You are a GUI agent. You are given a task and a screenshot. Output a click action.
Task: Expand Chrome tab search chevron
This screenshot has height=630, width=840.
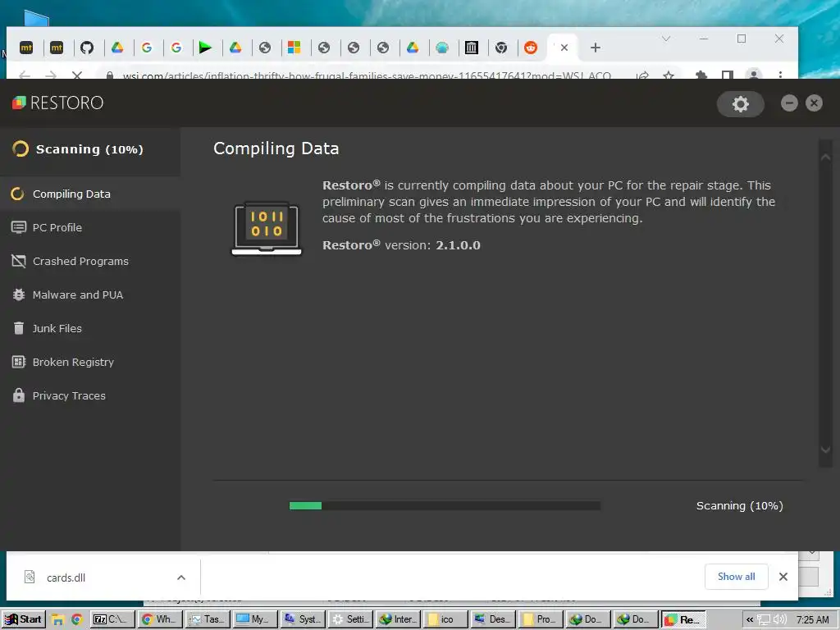(x=666, y=39)
